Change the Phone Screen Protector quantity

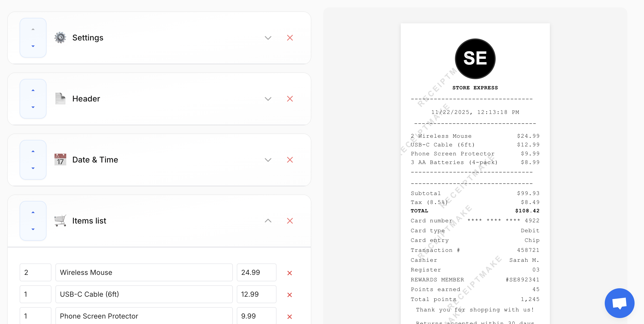click(35, 316)
